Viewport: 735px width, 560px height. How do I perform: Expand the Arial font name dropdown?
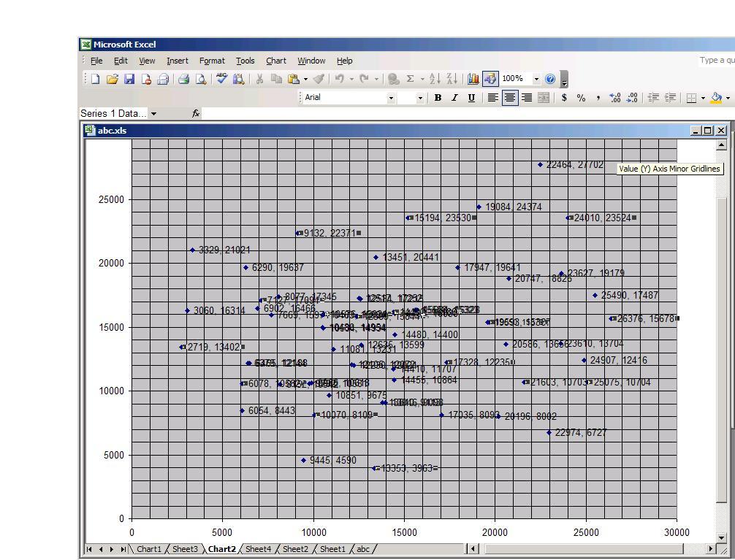point(390,98)
